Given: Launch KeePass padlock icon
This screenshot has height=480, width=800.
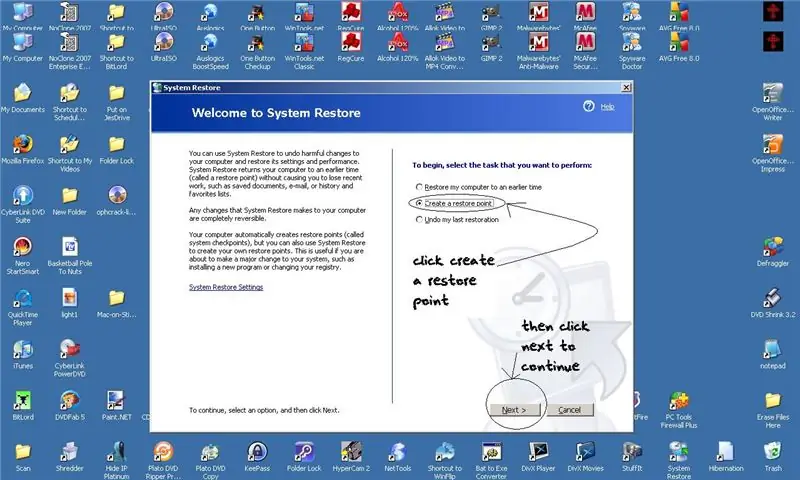Looking at the screenshot, I should tap(257, 452).
